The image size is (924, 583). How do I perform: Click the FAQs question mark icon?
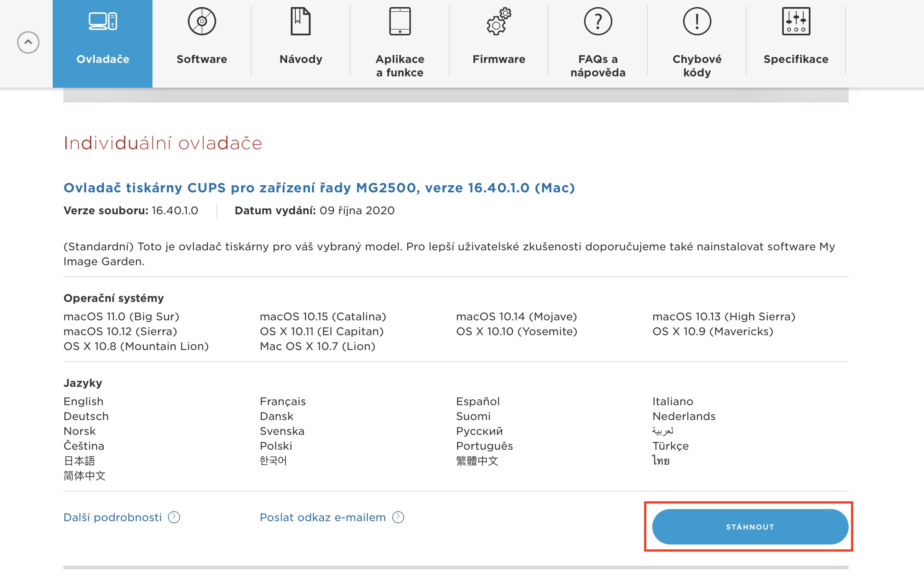597,21
